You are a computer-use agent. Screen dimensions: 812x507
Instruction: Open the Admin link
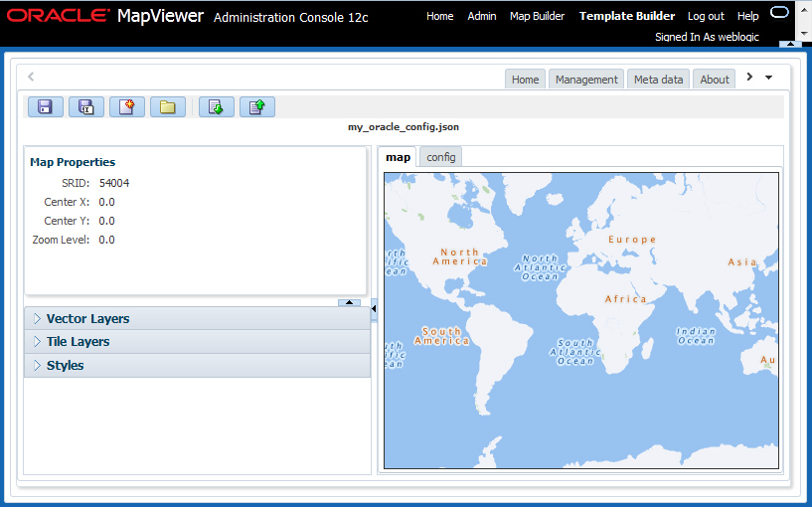coord(482,16)
